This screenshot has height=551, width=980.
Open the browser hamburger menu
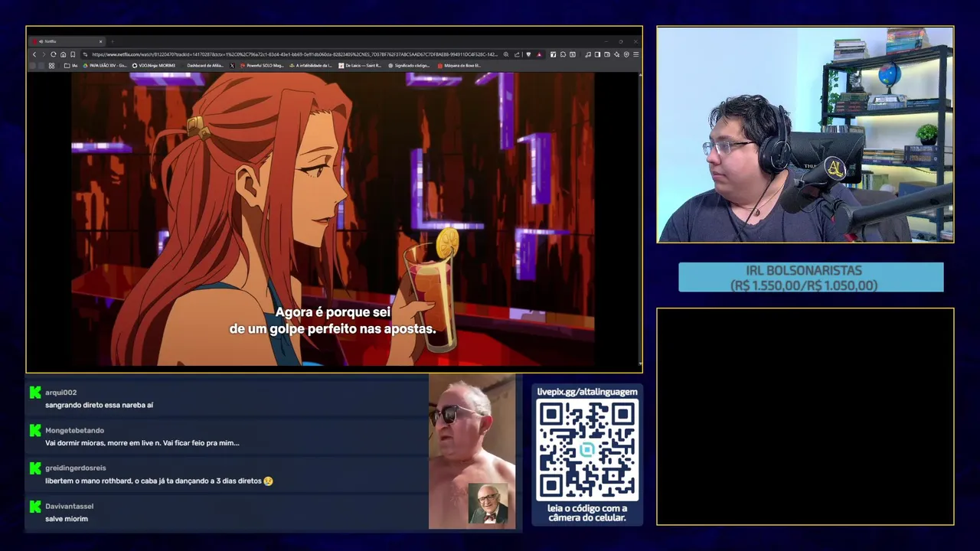(x=636, y=54)
